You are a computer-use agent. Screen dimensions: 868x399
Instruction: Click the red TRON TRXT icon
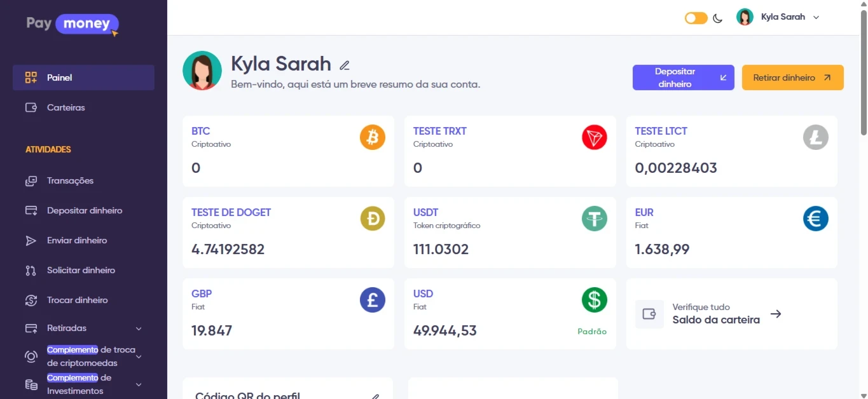pyautogui.click(x=594, y=137)
